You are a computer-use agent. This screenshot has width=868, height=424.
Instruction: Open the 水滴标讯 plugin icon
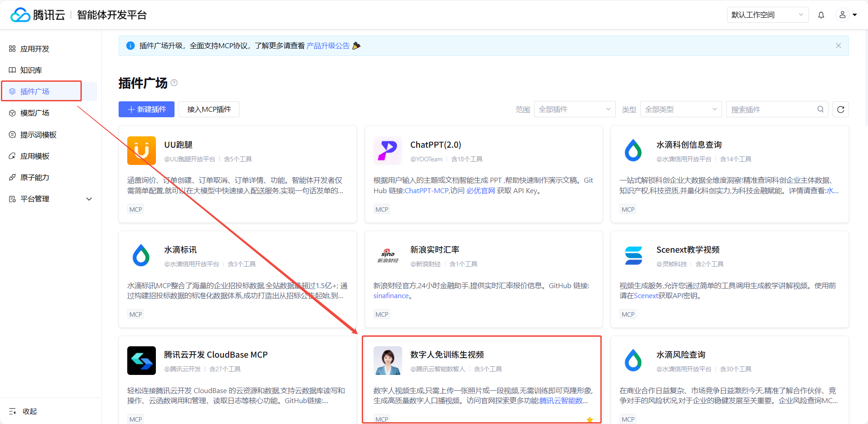(142, 255)
